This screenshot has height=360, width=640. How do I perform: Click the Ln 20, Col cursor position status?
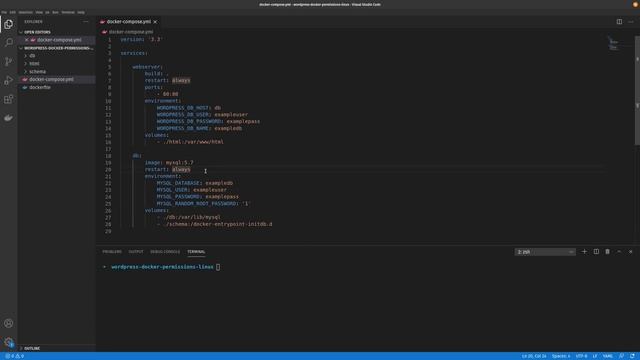click(534, 356)
